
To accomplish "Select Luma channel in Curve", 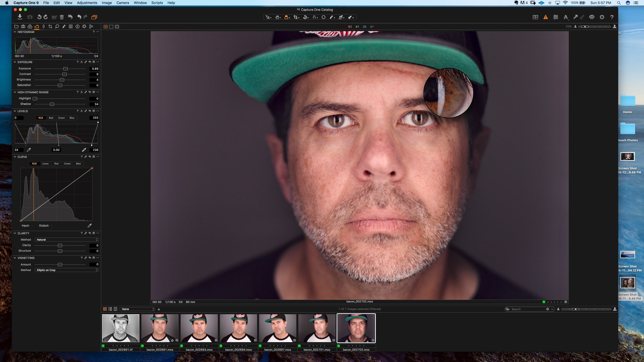I will pos(45,164).
